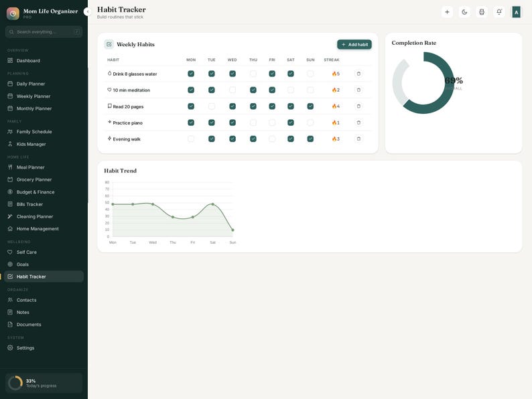Delete the Read 20 pages habit
The image size is (532, 399).
point(358,106)
